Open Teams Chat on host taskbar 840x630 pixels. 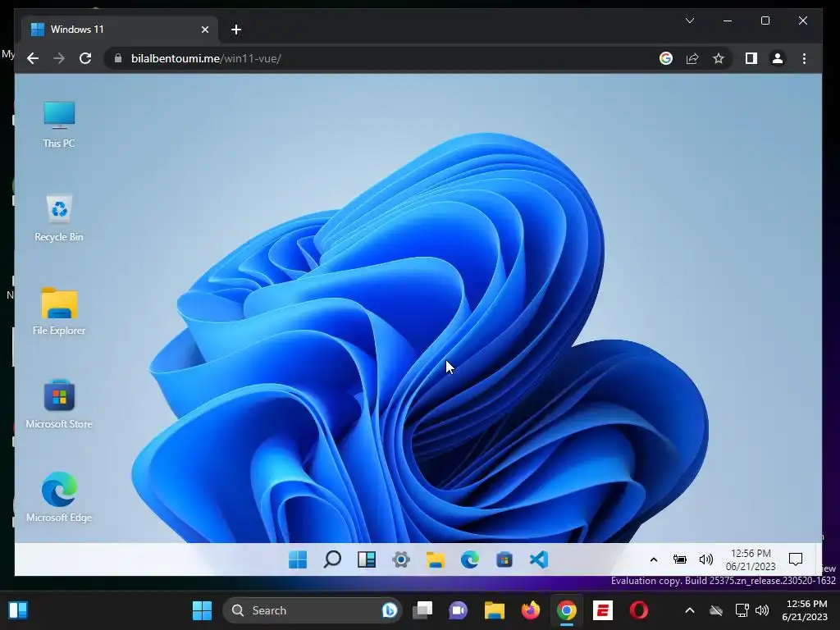[459, 610]
